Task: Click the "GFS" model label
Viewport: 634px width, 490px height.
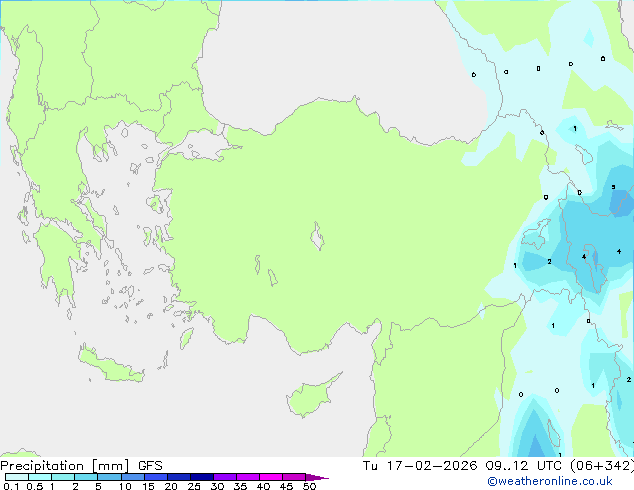Action: click(x=150, y=466)
